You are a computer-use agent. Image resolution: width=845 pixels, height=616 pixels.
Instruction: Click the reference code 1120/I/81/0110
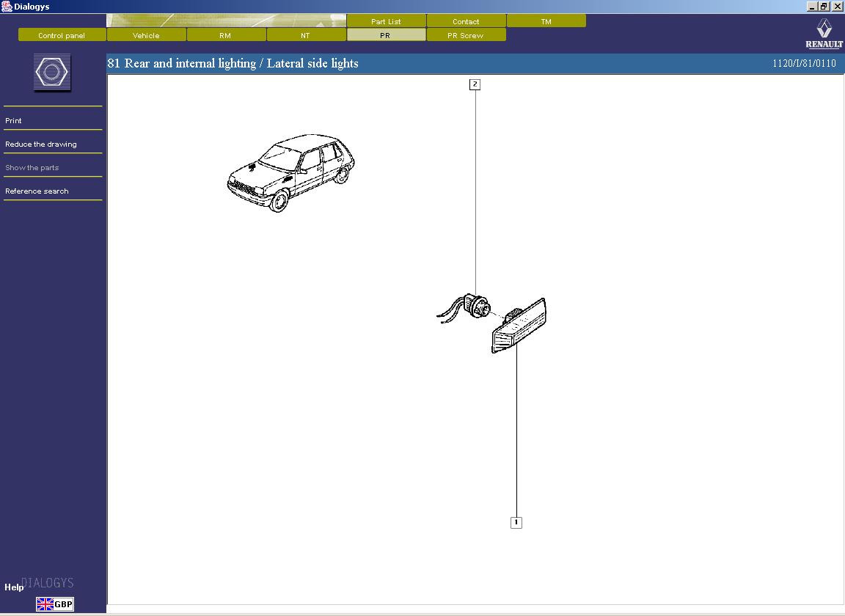[804, 63]
